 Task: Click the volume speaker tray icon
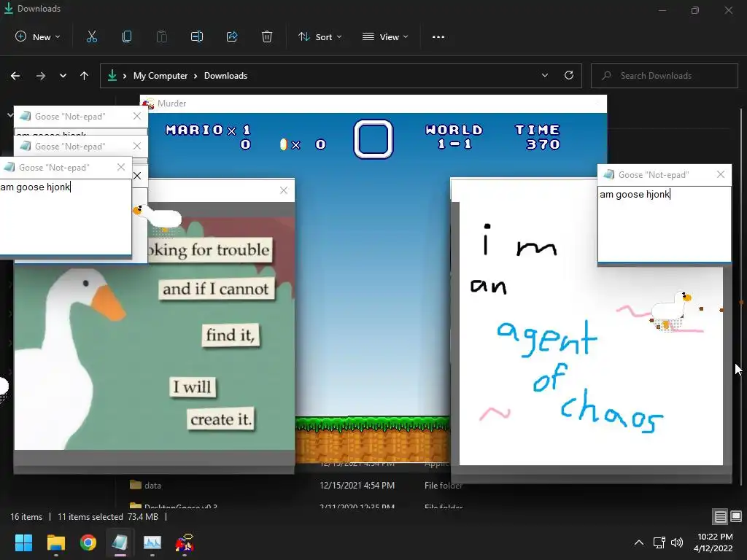click(676, 542)
